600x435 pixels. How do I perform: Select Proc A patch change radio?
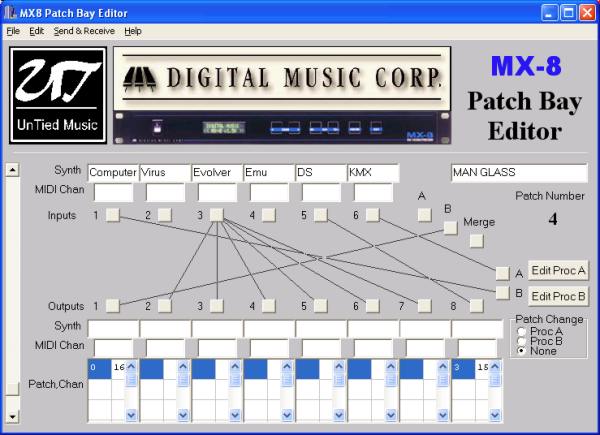(522, 331)
